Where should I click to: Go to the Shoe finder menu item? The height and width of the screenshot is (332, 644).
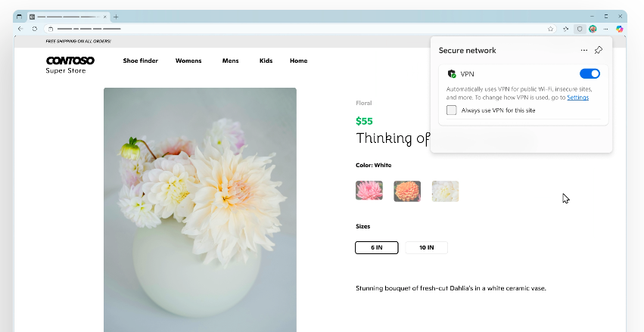141,61
